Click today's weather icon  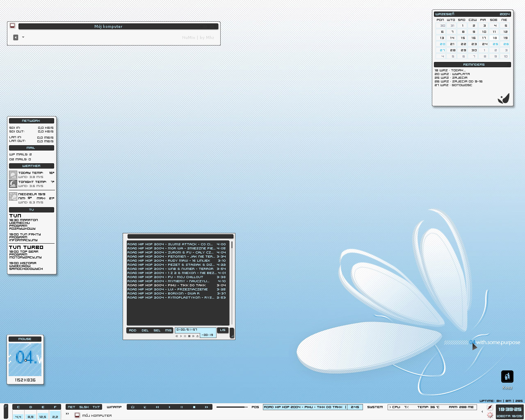(13, 175)
